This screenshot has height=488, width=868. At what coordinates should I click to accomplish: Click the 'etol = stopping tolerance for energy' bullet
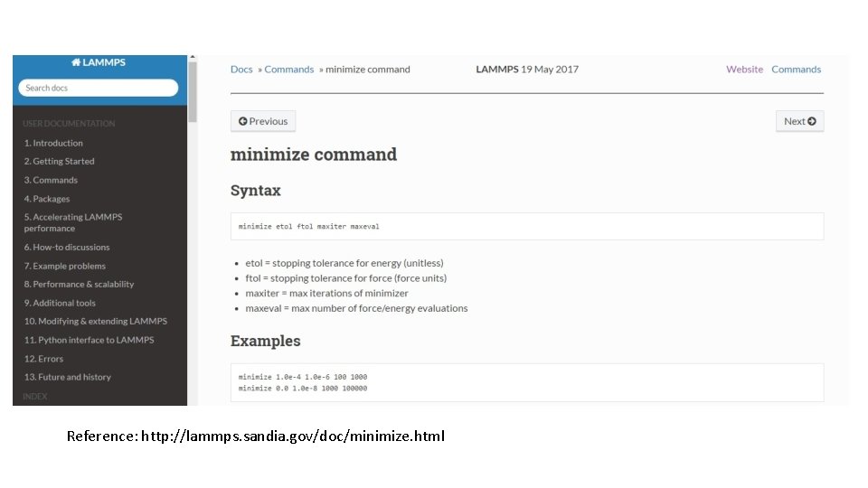point(344,263)
